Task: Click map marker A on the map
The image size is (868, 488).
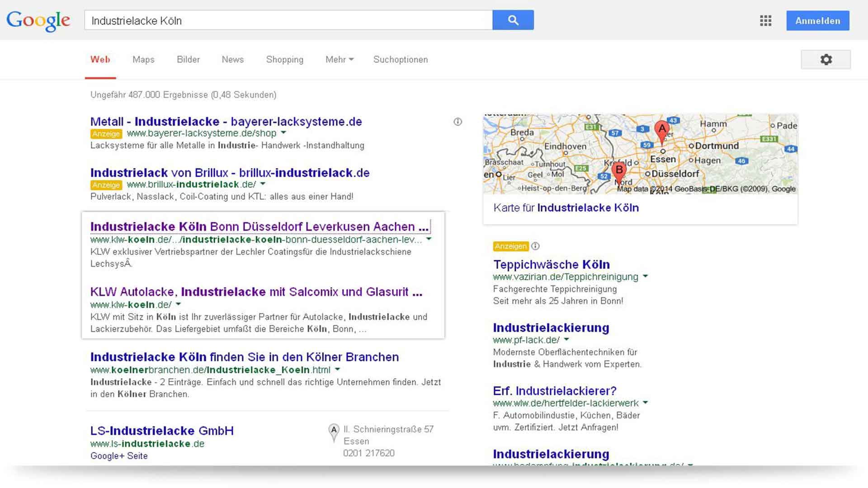Action: click(x=662, y=132)
